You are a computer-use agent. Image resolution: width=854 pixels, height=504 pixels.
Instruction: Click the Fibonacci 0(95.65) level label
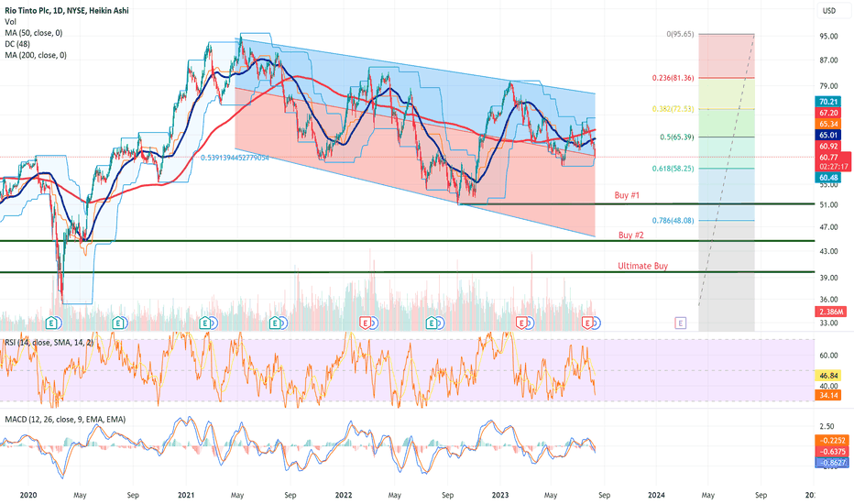point(680,34)
